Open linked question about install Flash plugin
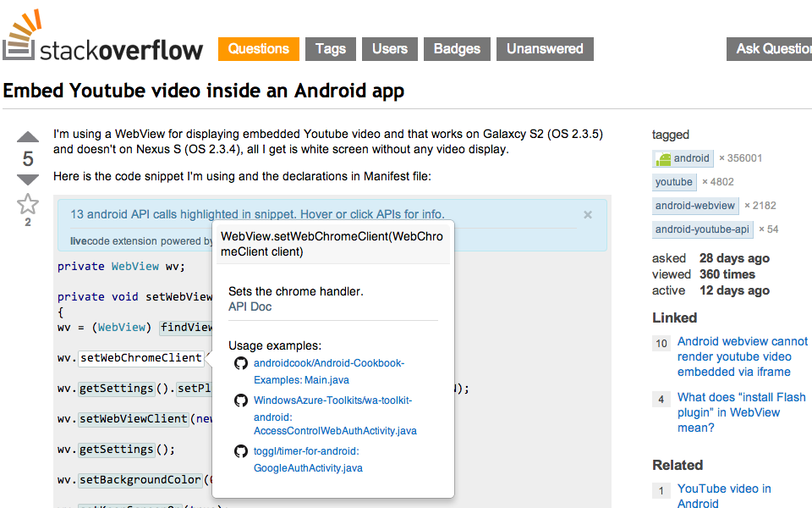Image resolution: width=812 pixels, height=508 pixels. [741, 412]
